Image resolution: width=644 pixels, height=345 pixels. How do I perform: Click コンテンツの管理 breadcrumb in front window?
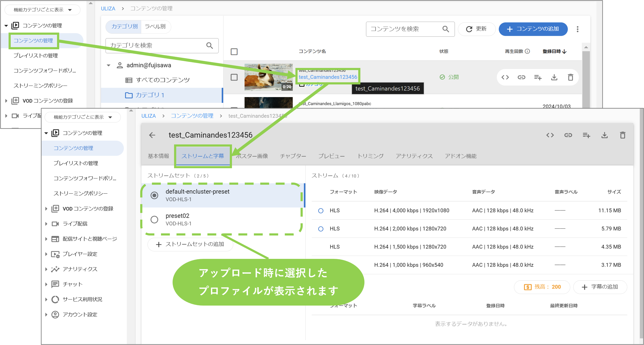coord(192,116)
